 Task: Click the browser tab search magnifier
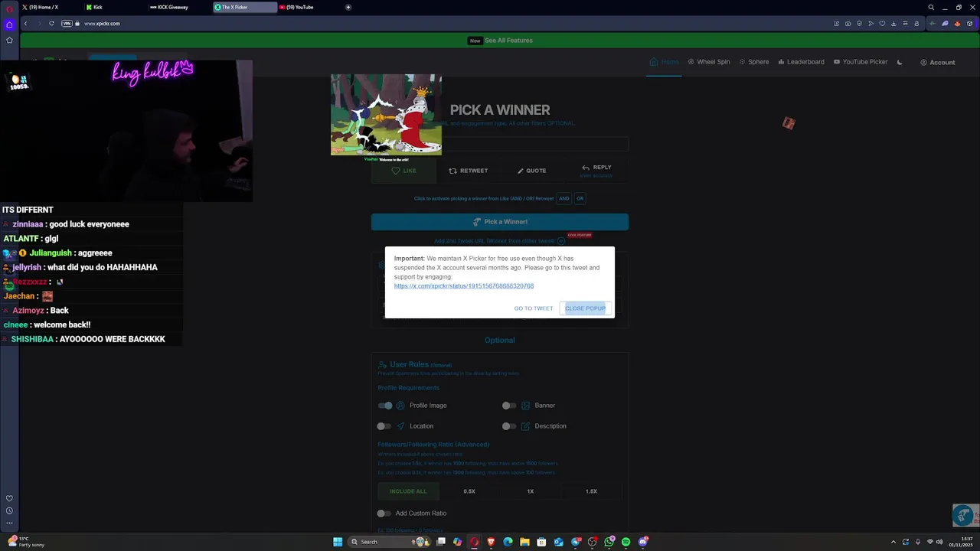(931, 8)
